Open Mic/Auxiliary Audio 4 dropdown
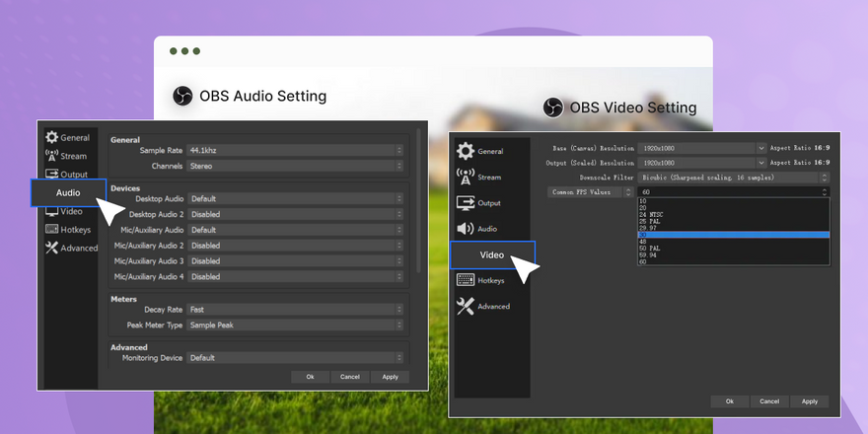The image size is (868, 434). [296, 276]
